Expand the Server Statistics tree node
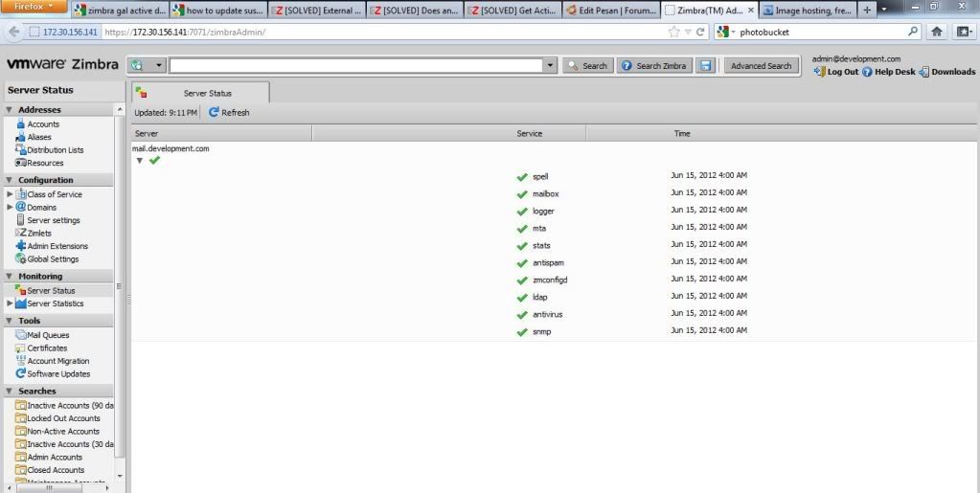This screenshot has width=980, height=493. (10, 303)
